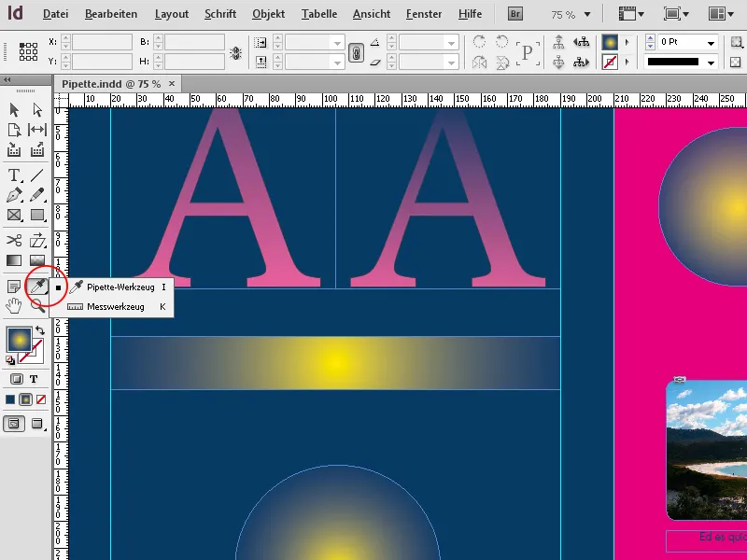This screenshot has width=747, height=560.
Task: Select the Rectangle tool
Action: coord(37,216)
